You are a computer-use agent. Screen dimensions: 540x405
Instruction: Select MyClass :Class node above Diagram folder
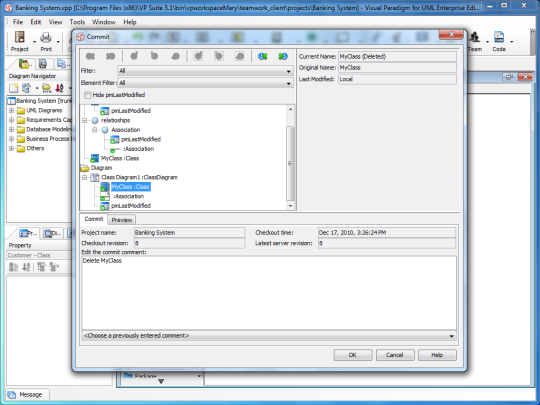(120, 158)
